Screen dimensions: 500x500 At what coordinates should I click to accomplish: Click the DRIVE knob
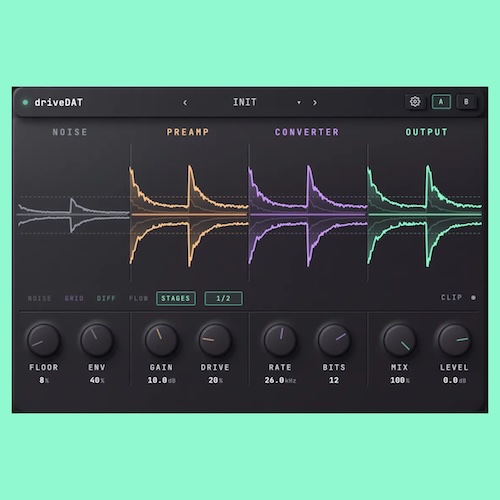(x=215, y=340)
